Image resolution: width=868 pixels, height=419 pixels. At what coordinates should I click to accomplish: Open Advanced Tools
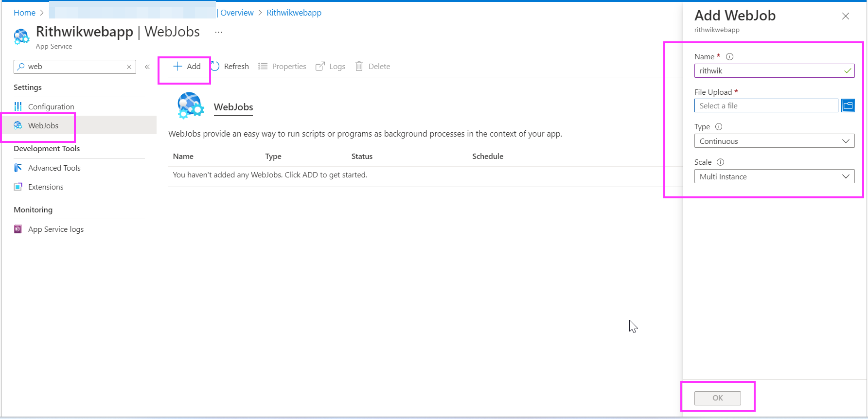54,168
